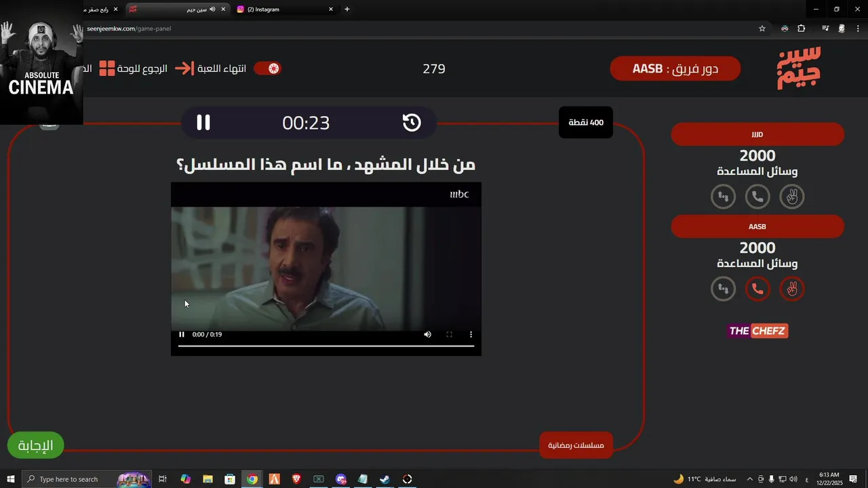
Task: Use JJJJ team's swap lifeline
Action: pyautogui.click(x=723, y=197)
